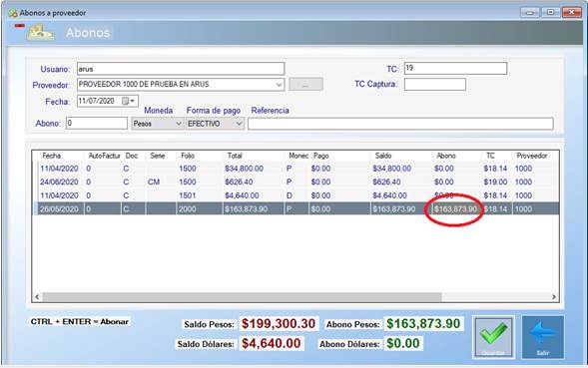Click the Abono column header
Image resolution: width=588 pixels, height=368 pixels.
click(446, 156)
